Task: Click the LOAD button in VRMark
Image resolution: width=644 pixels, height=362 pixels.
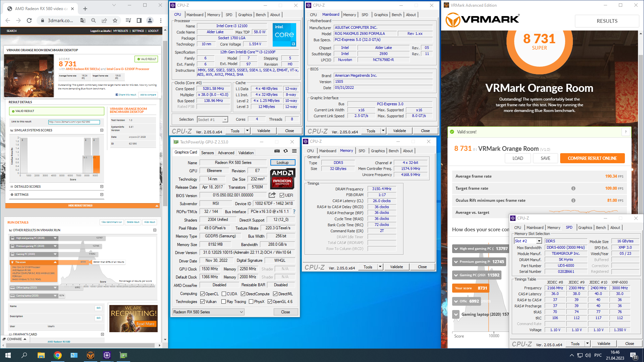Action: 518,158
